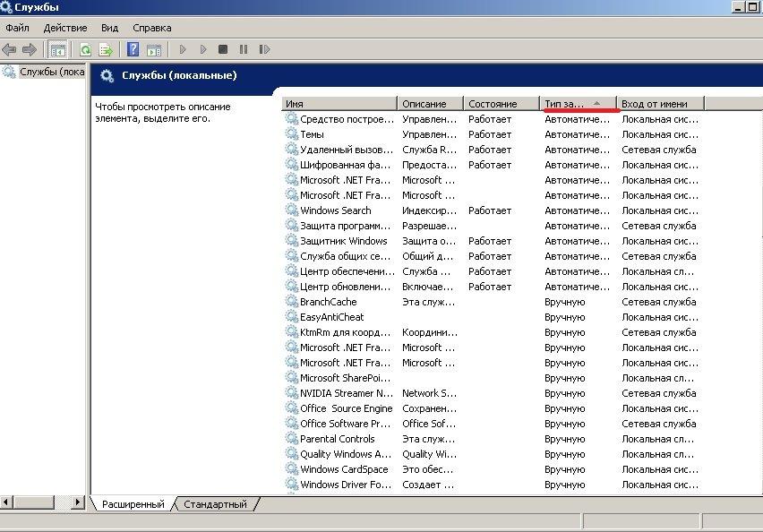Screen dimensions: 763x532
Task: Sort by the Имя column header
Action: 339,104
